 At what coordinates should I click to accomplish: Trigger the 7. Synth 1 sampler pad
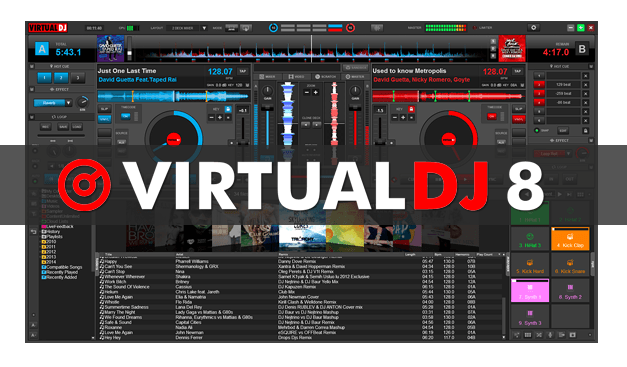point(530,290)
